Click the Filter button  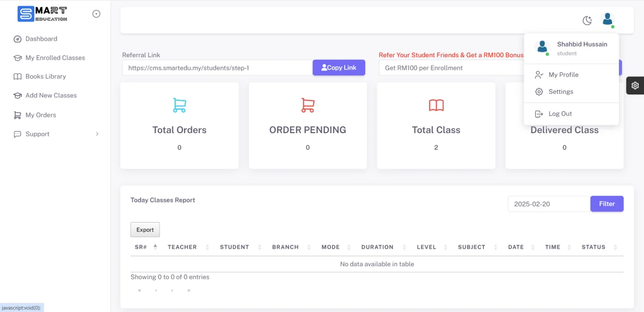(x=607, y=204)
